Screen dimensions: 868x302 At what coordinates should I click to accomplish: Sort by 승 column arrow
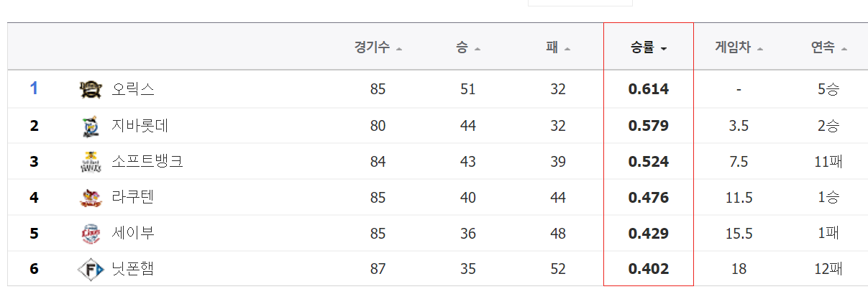(477, 49)
